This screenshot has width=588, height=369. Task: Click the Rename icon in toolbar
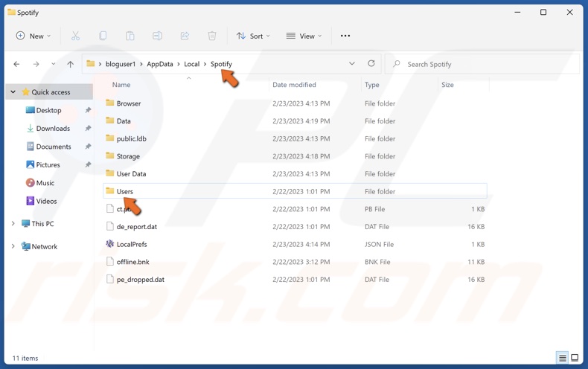coord(157,36)
